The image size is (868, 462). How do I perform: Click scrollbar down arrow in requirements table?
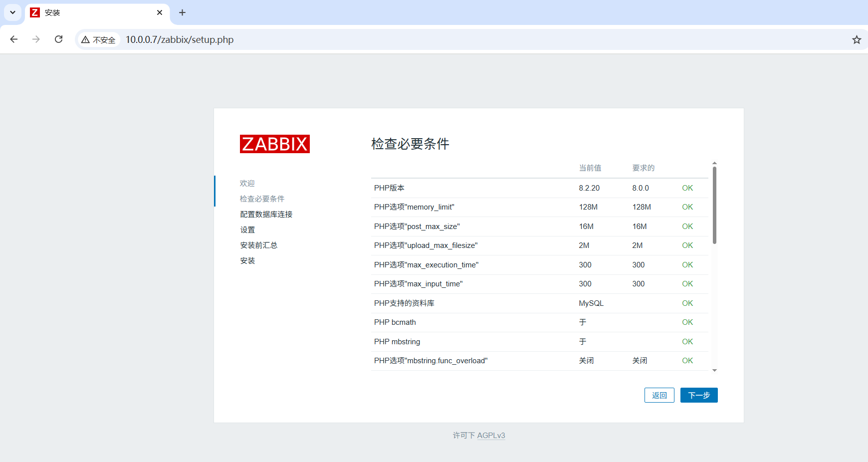click(x=714, y=370)
